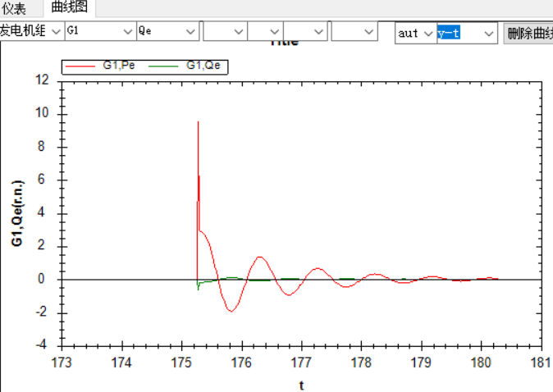The image size is (553, 392).
Task: Switch to the 仪表 tab
Action: (14, 8)
